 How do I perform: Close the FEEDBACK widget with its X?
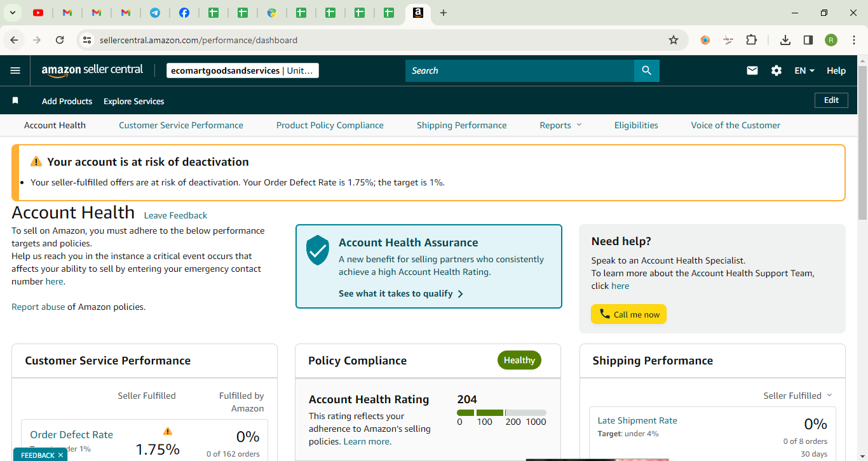tap(61, 455)
